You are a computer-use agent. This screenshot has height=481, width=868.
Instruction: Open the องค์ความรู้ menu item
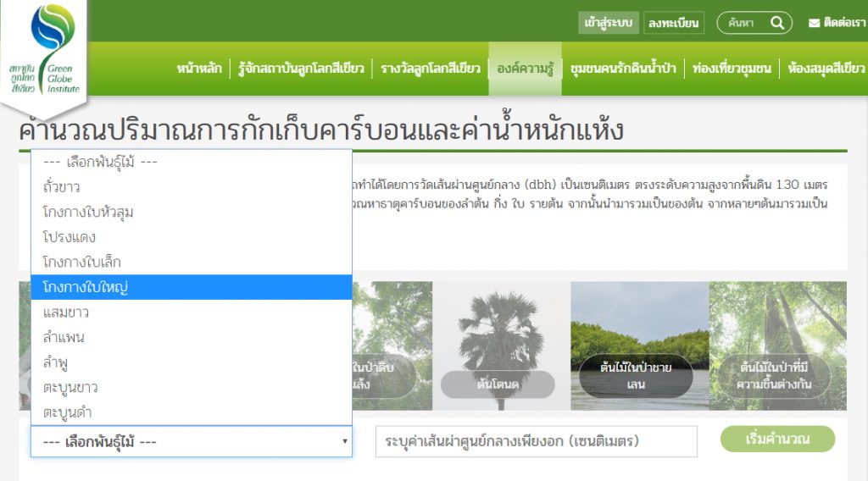pyautogui.click(x=525, y=69)
